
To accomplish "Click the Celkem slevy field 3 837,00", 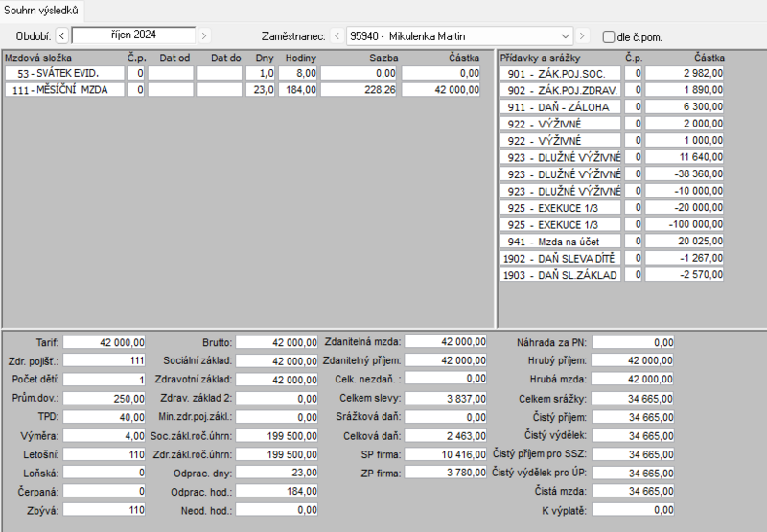I will [x=446, y=399].
